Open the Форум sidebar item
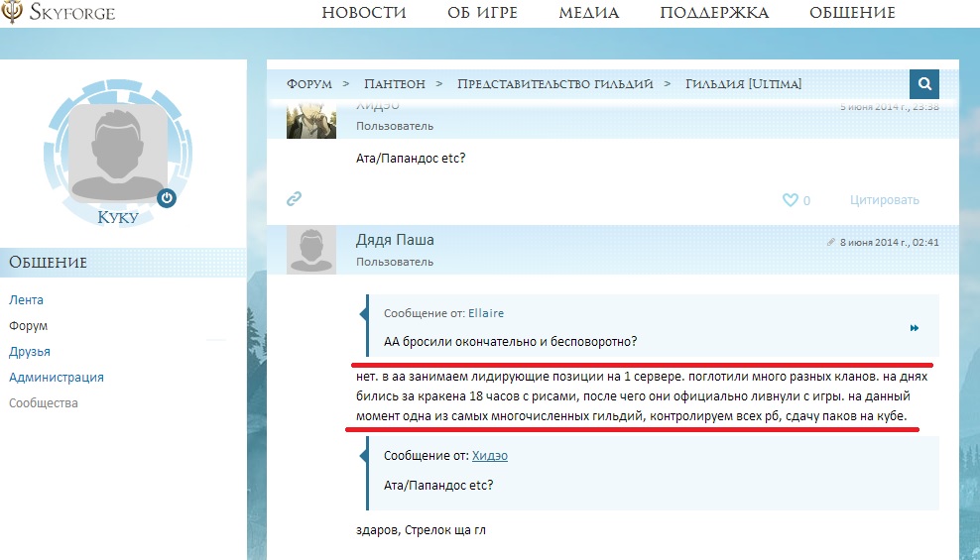The image size is (980, 560). tap(28, 326)
